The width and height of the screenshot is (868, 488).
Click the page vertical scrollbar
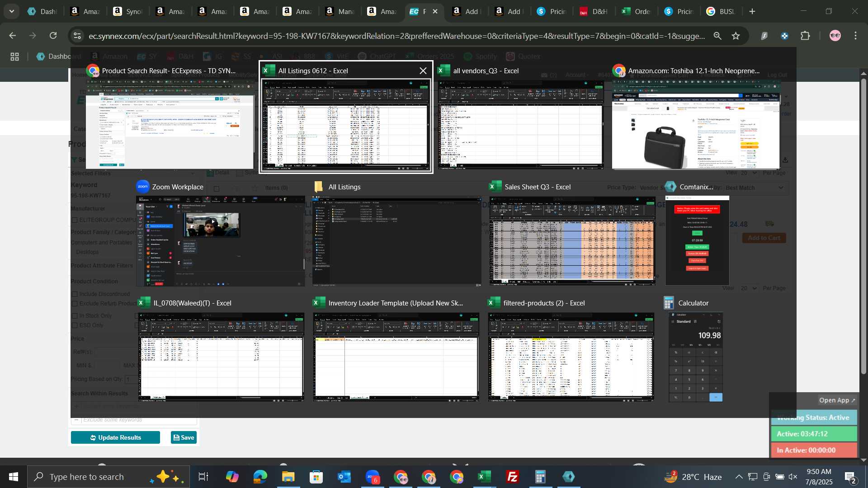pyautogui.click(x=863, y=226)
